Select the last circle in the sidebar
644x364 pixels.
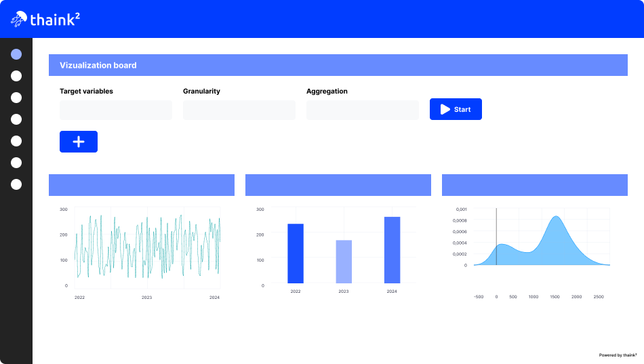pos(16,184)
